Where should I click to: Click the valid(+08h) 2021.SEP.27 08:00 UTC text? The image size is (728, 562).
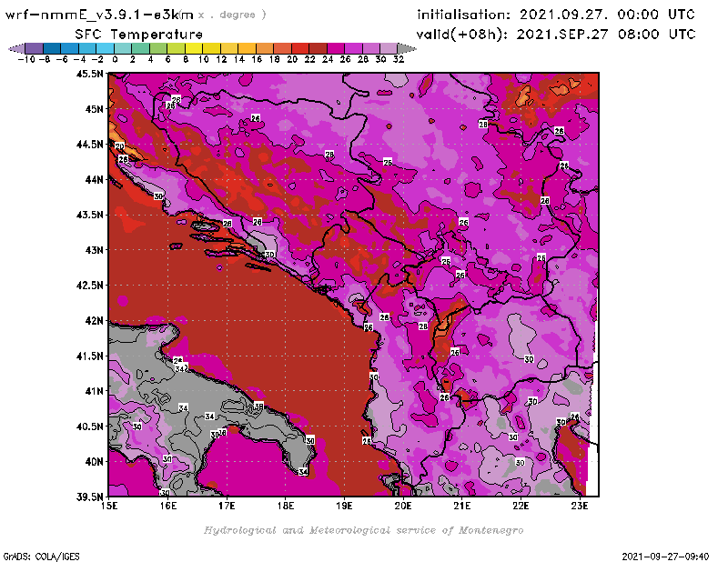click(x=556, y=34)
